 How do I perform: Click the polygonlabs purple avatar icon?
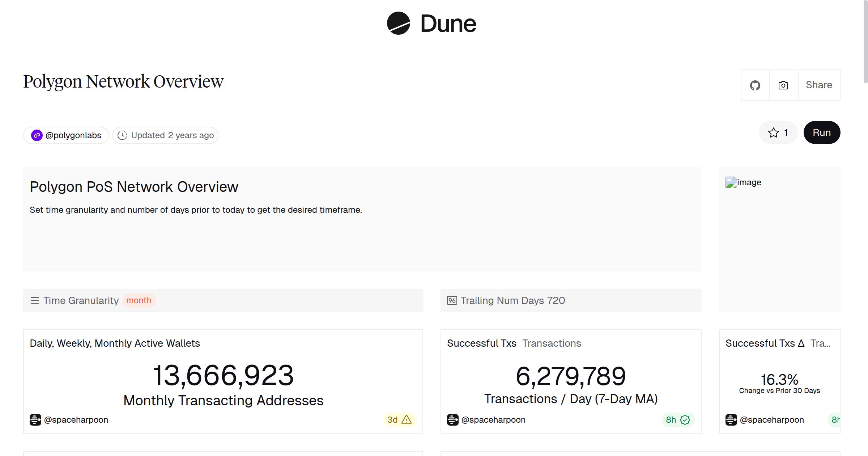37,135
